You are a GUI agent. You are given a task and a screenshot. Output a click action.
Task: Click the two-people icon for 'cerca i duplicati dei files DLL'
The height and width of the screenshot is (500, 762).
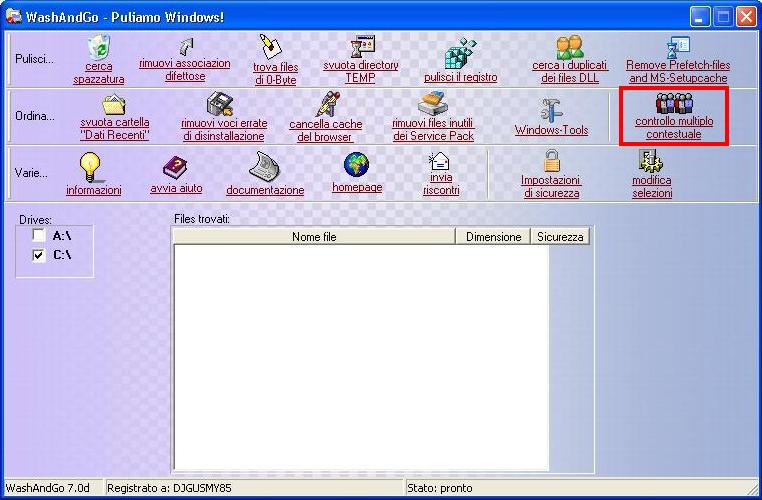pos(570,47)
